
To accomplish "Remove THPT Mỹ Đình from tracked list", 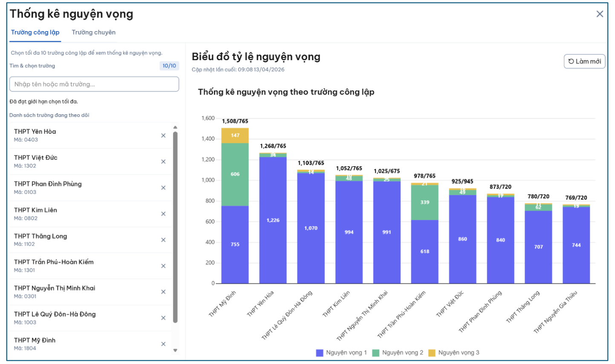I will click(x=163, y=344).
